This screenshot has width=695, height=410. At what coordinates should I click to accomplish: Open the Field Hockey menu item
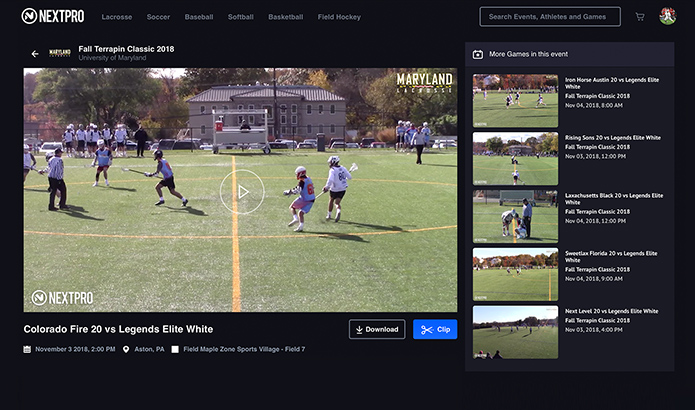[x=339, y=17]
